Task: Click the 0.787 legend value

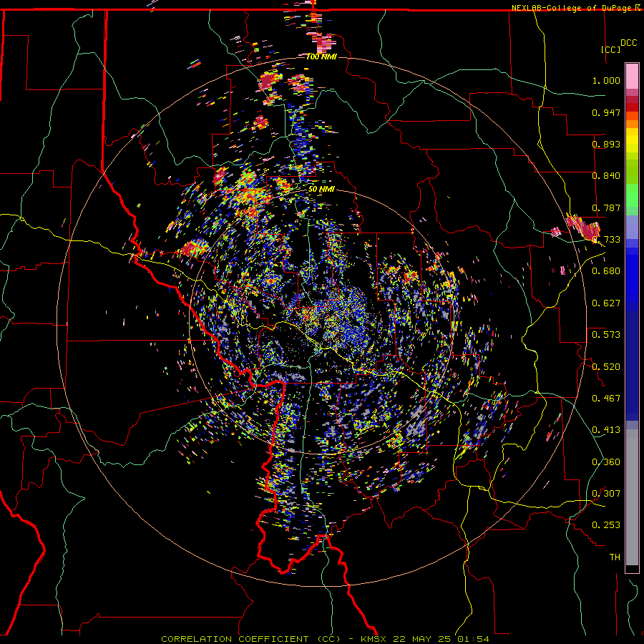Action: tap(606, 208)
